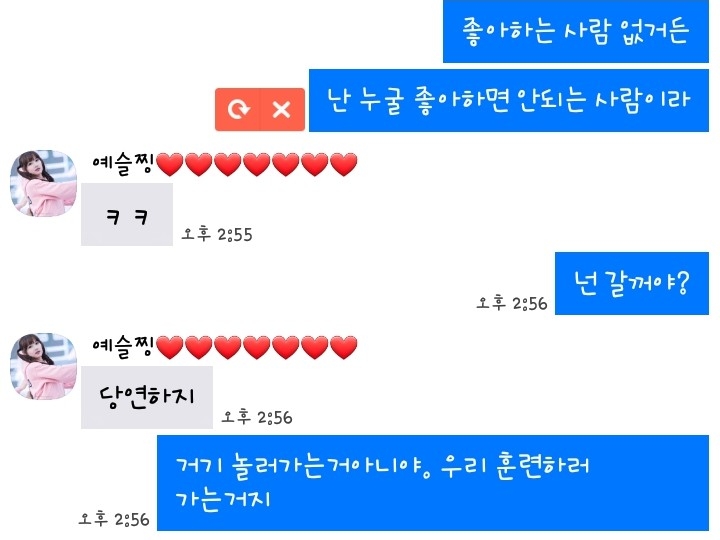Tap timestamp beside the 훈련하러 가는거지 message

point(114,519)
